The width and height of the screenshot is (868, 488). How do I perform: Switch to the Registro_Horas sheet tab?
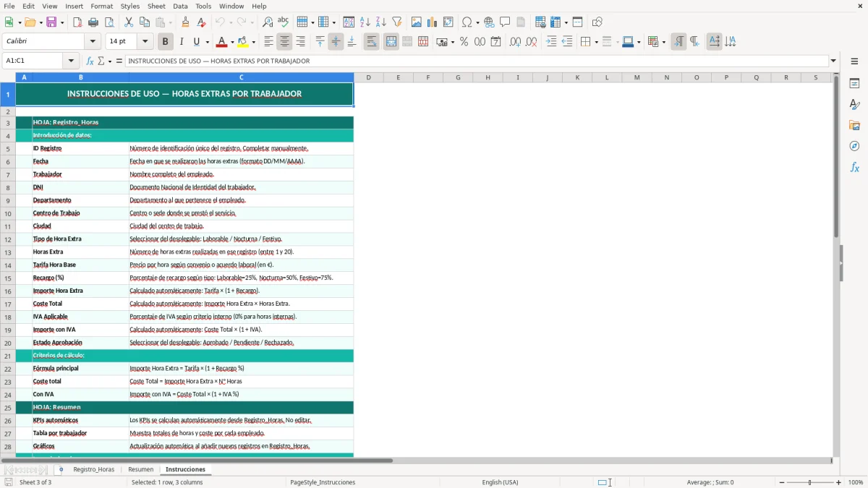pos(93,469)
